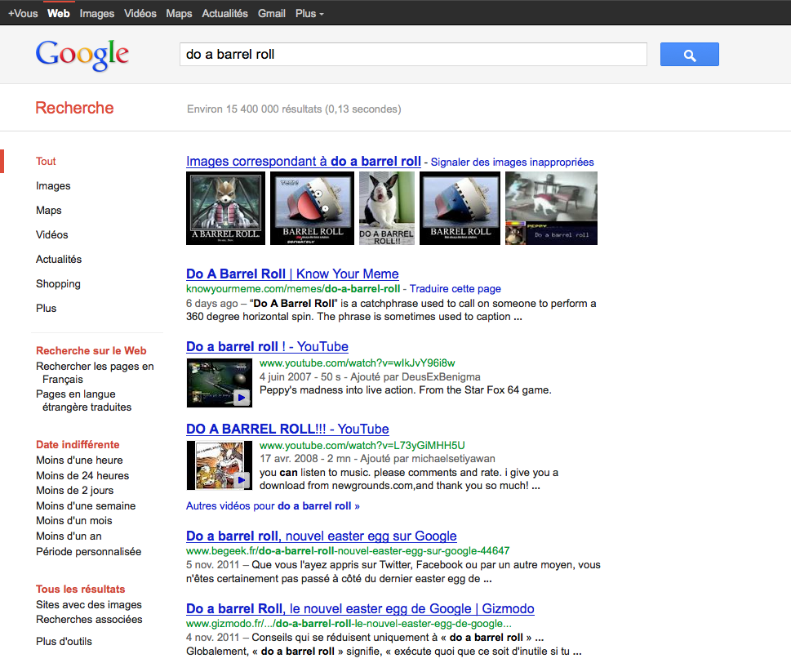791x672 pixels.
Task: Expand the Plus dropdown in top bar
Action: (x=309, y=14)
